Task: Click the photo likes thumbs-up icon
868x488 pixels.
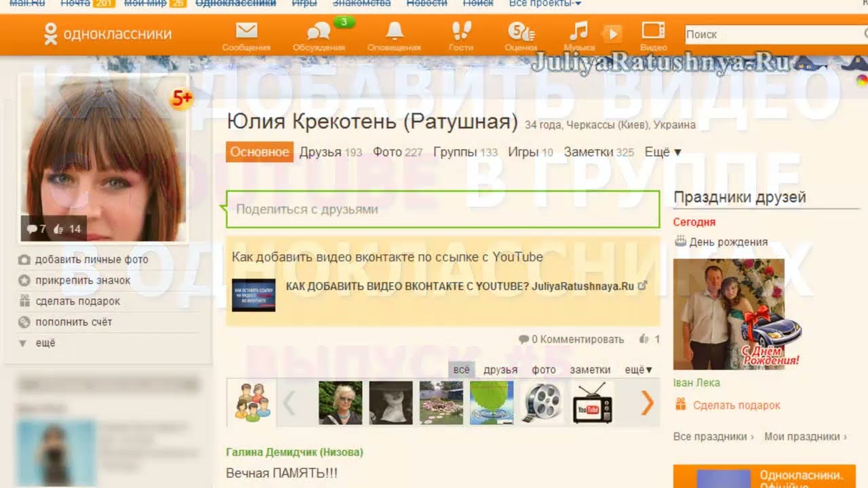Action: [x=59, y=229]
